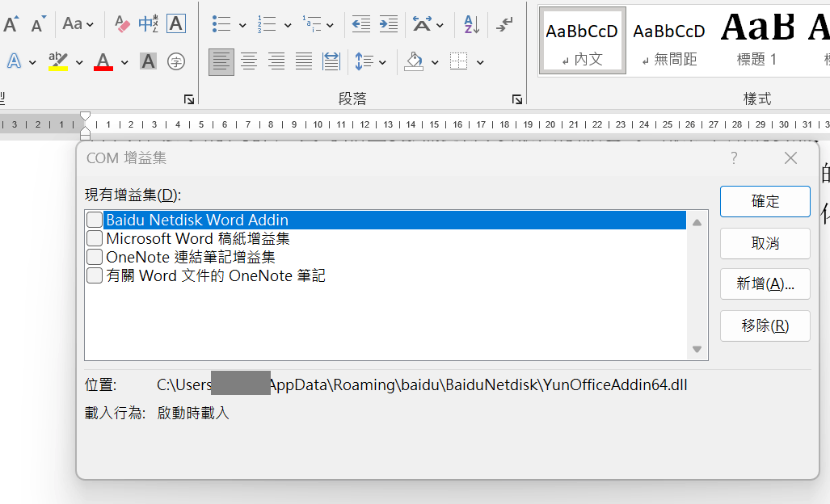Open line and paragraph spacing icon
This screenshot has width=830, height=504.
tap(364, 62)
